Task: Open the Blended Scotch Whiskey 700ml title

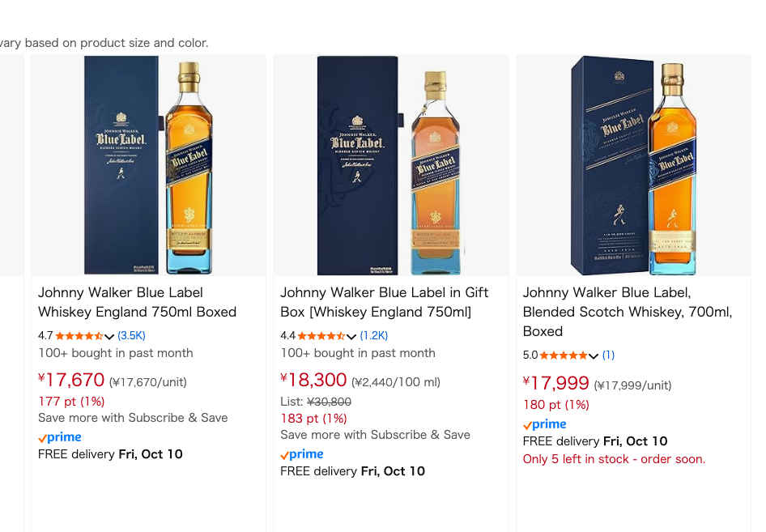Action: [x=628, y=312]
